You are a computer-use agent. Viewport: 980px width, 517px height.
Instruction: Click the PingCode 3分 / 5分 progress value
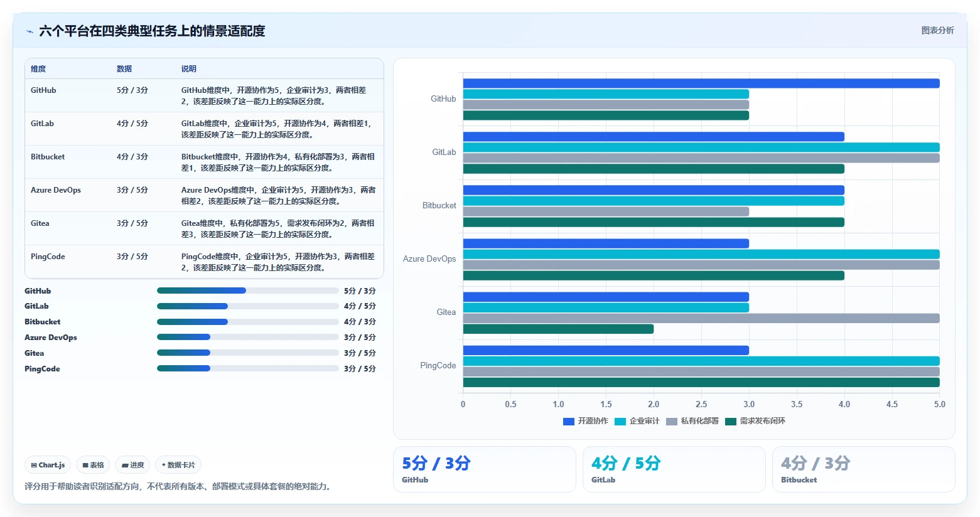(360, 369)
